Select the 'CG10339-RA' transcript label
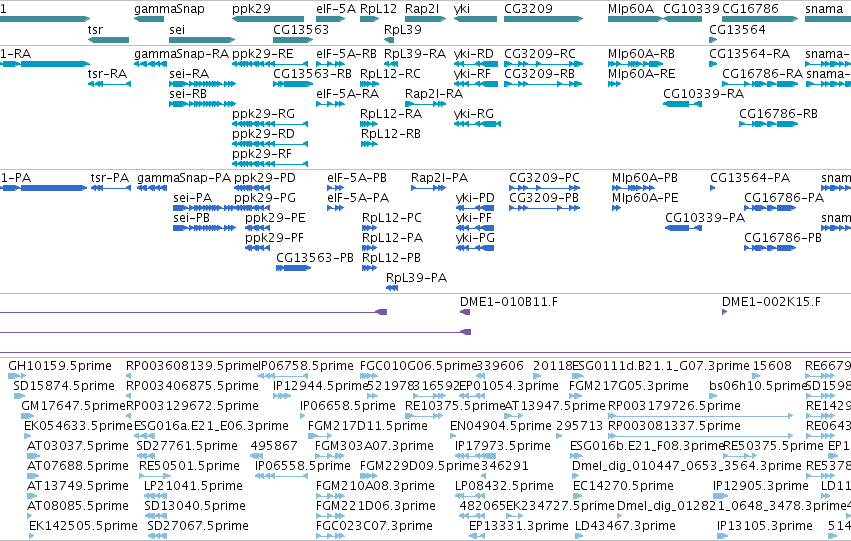The width and height of the screenshot is (851, 541). coord(703,94)
